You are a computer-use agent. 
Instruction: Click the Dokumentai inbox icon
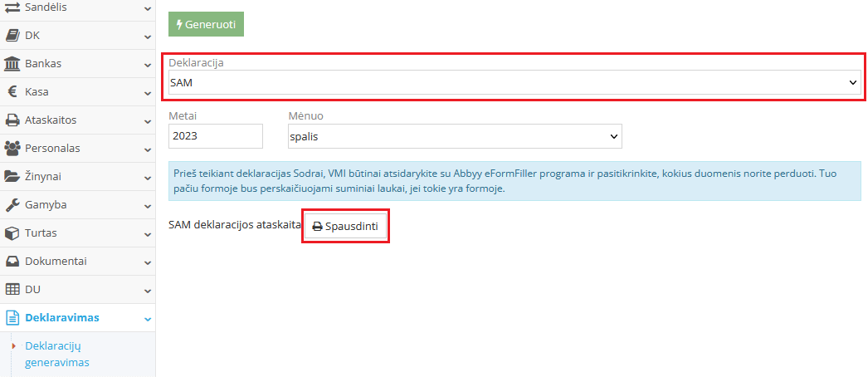(x=12, y=261)
